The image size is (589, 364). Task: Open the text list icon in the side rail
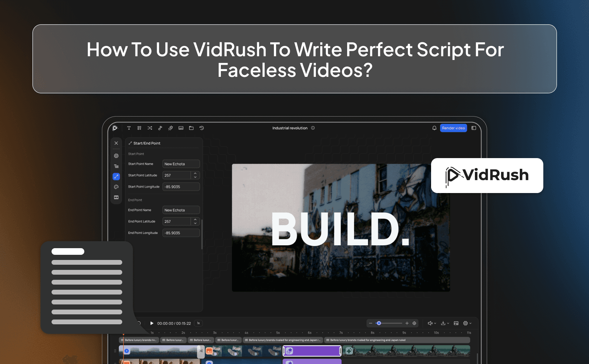(x=116, y=166)
